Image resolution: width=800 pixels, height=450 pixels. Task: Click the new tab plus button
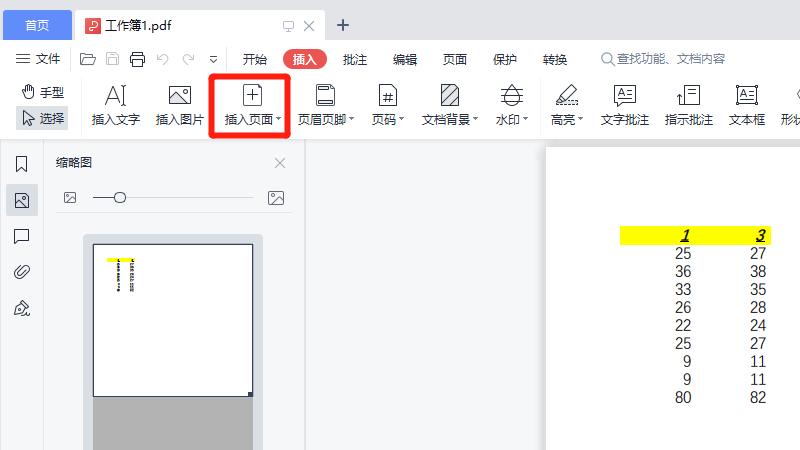click(x=343, y=25)
